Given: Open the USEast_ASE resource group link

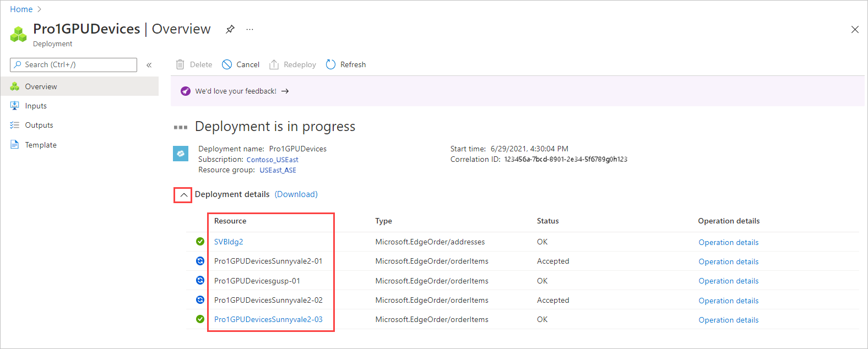Looking at the screenshot, I should 278,170.
